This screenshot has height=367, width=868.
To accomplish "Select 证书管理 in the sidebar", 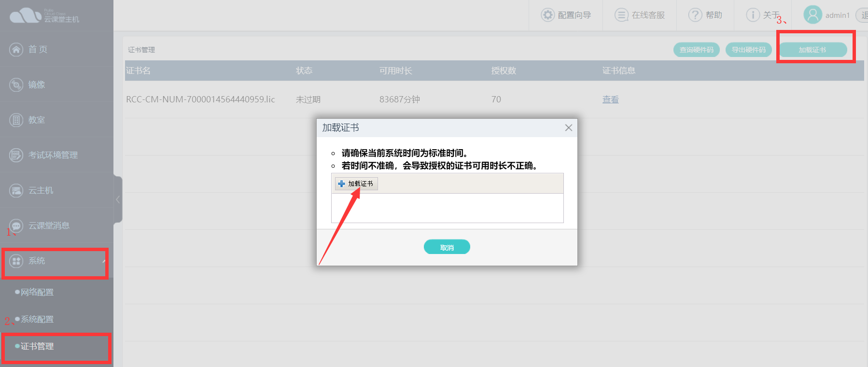I will coord(37,346).
